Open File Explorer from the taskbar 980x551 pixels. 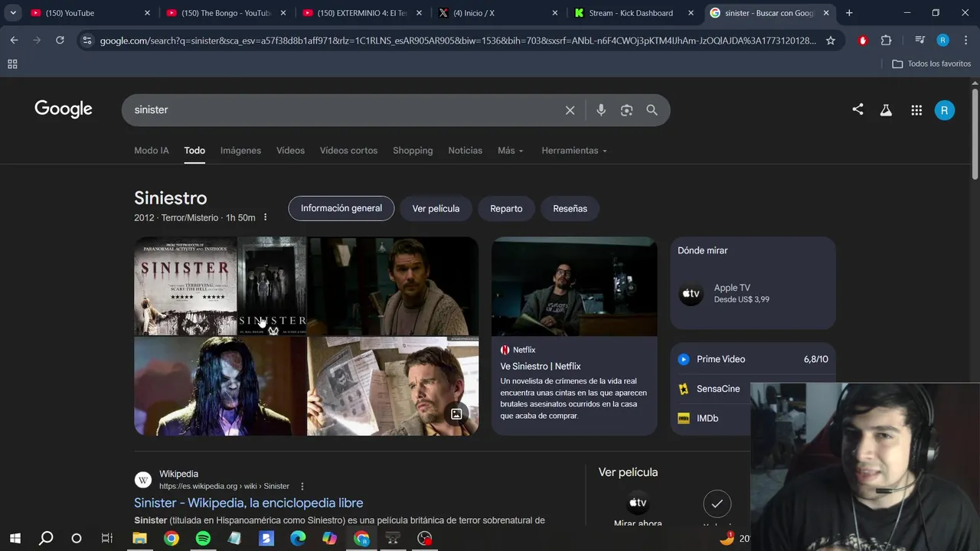pos(139,539)
